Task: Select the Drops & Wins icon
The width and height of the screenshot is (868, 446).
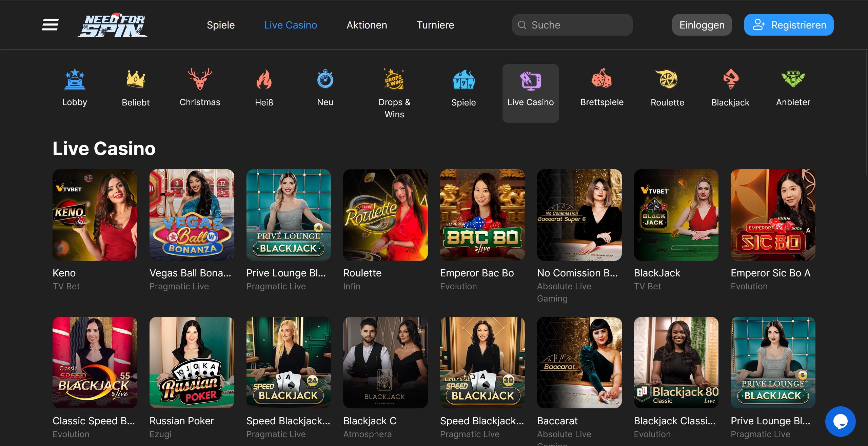Action: 394,79
